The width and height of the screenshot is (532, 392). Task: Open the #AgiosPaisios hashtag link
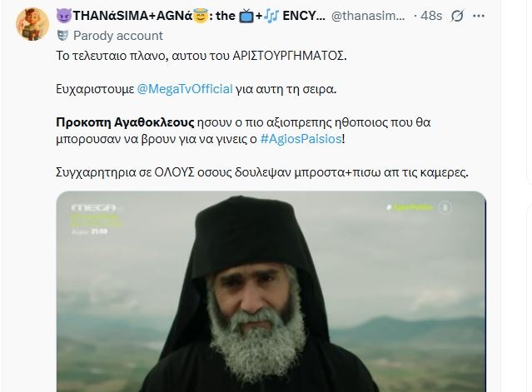[x=301, y=139]
